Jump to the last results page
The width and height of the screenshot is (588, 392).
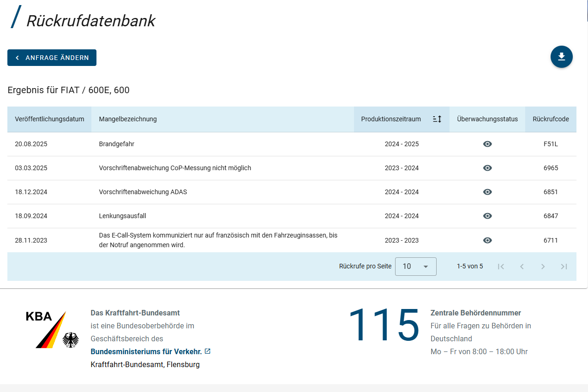(564, 267)
